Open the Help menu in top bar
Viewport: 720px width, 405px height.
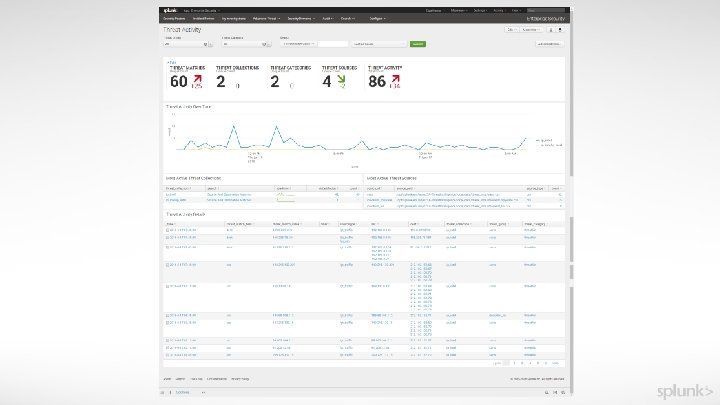tap(516, 11)
